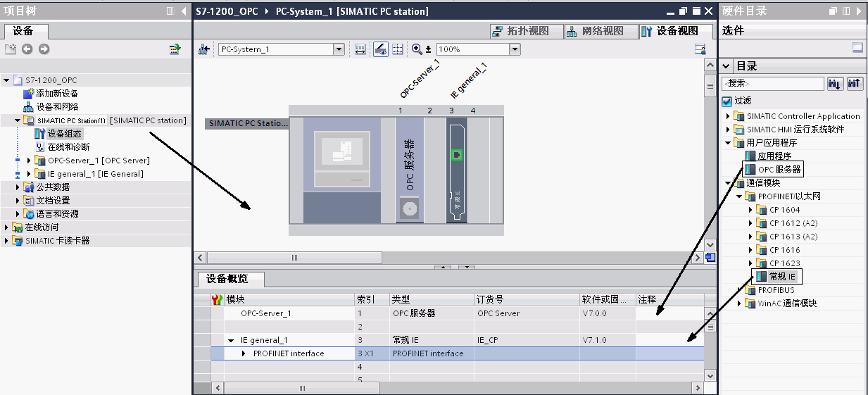Click PROFINET interface module cell
Screen dimensions: 868x395
[x=289, y=353]
